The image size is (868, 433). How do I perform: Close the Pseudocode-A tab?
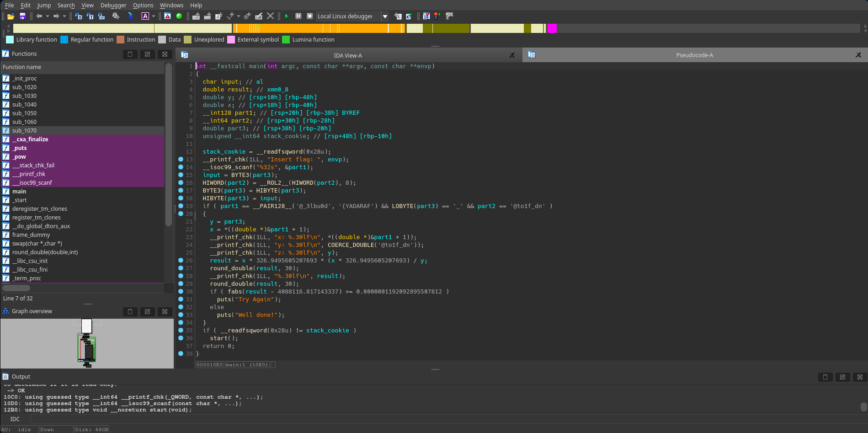tap(858, 55)
